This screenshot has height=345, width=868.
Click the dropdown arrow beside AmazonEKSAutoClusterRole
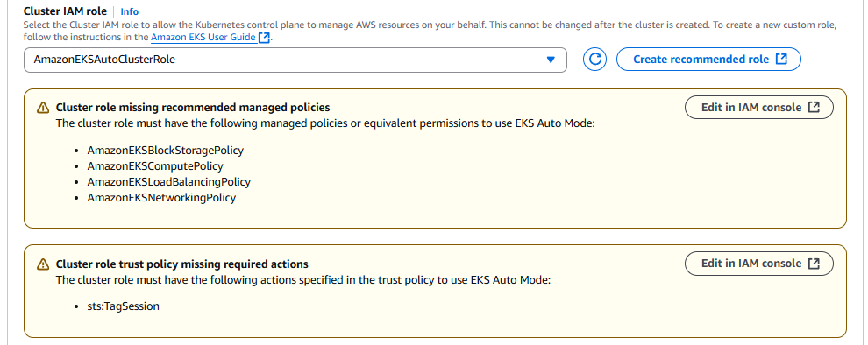point(551,60)
